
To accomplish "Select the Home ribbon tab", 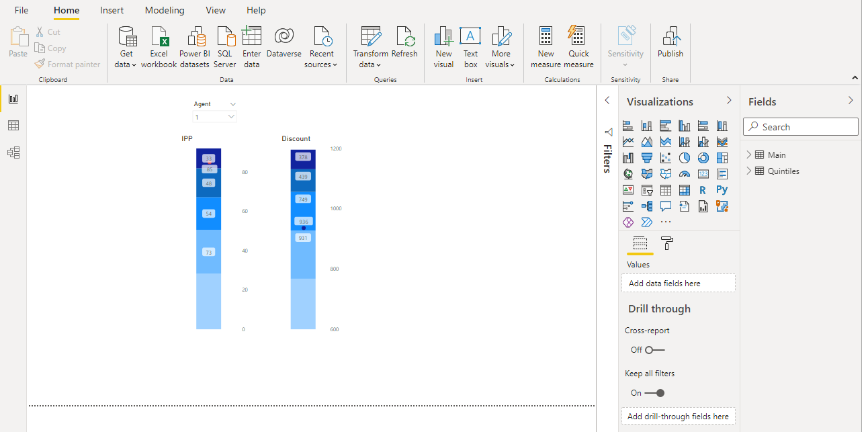I will coord(67,10).
